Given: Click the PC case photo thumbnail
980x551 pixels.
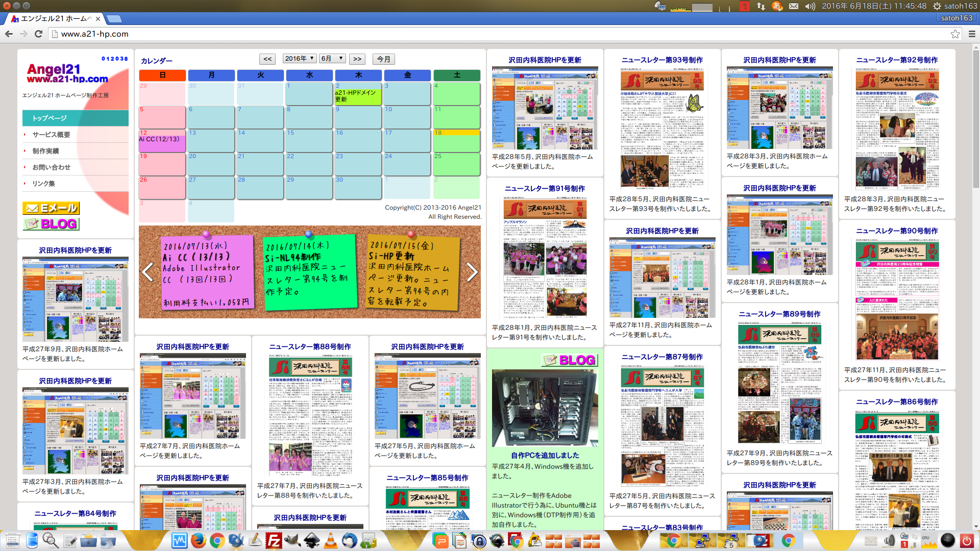Looking at the screenshot, I should (545, 408).
